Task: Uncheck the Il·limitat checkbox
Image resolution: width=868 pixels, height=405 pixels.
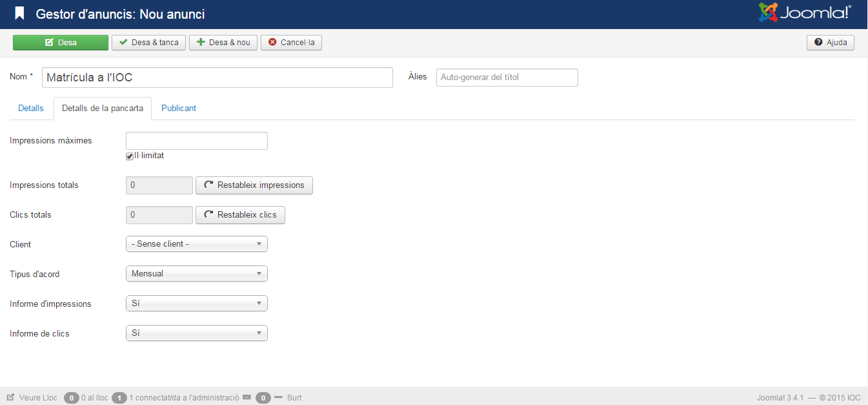Action: (x=130, y=156)
